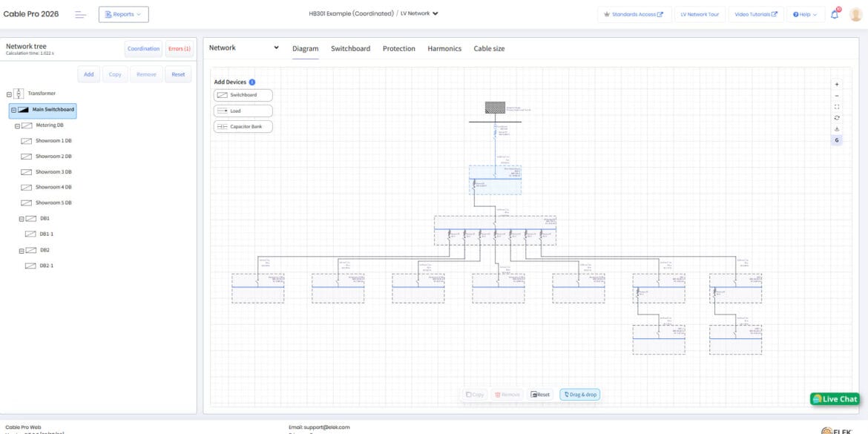Collapse the Main Switchboard tree node
Screen dimensions: 868x434
[x=14, y=110]
